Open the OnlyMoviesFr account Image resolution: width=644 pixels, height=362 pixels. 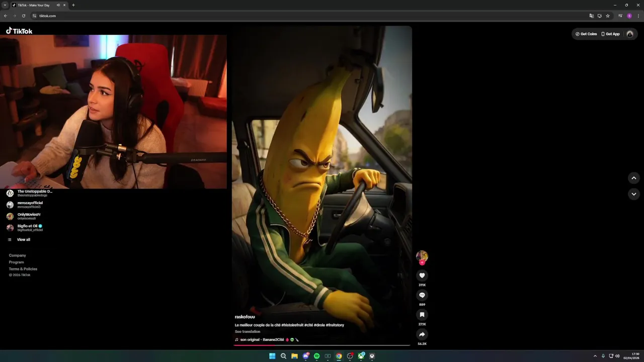tap(24, 216)
